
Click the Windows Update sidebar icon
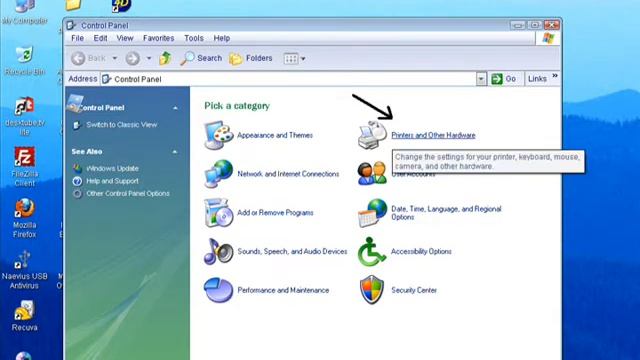tap(78, 169)
